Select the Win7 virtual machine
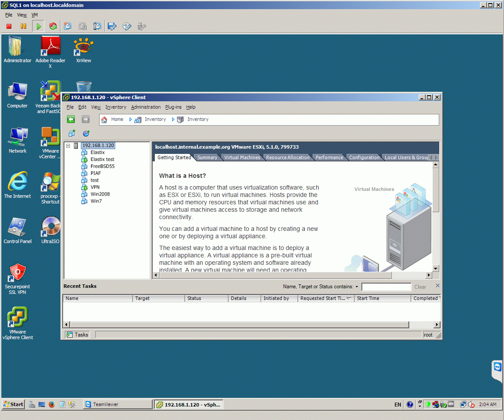 pyautogui.click(x=96, y=201)
